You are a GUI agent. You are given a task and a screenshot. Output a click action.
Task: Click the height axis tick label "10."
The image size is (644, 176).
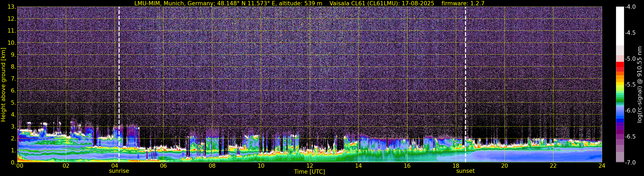12,43
